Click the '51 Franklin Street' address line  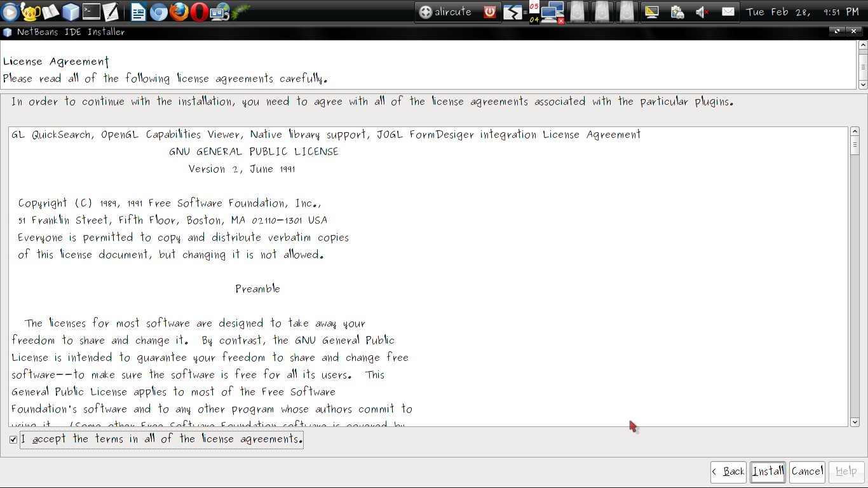(172, 220)
